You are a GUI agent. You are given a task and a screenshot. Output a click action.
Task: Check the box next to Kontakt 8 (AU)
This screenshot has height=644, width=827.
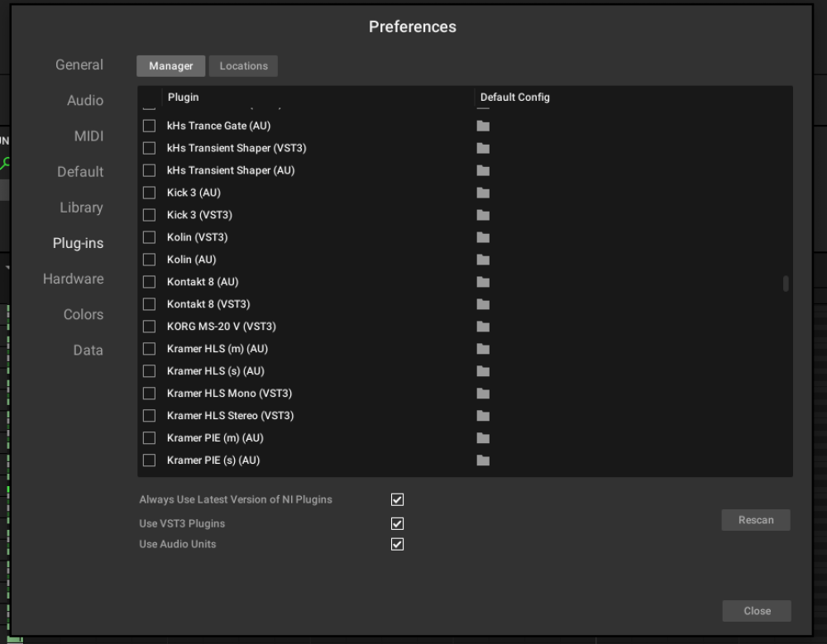[x=150, y=282]
